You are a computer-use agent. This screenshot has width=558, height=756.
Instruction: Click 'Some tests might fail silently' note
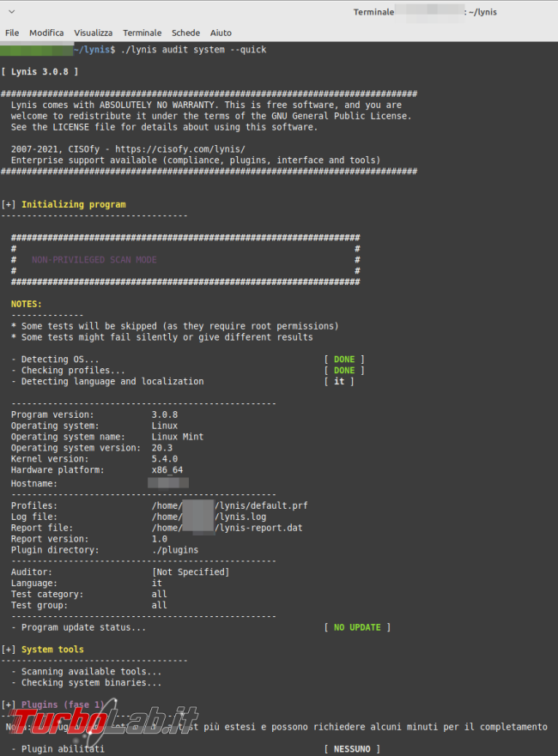tap(162, 337)
